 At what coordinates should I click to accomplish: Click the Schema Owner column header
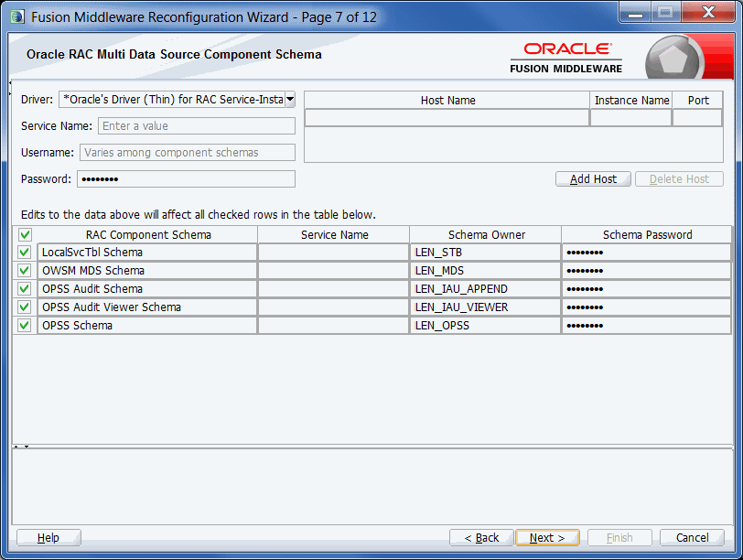(486, 234)
